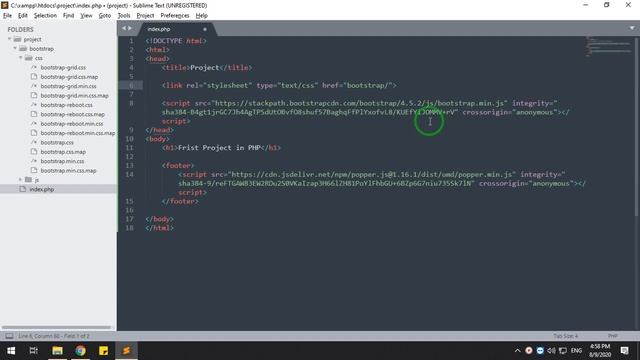Open bootstrap-grid.min.css.map file
The width and height of the screenshot is (640, 360).
tap(75, 96)
